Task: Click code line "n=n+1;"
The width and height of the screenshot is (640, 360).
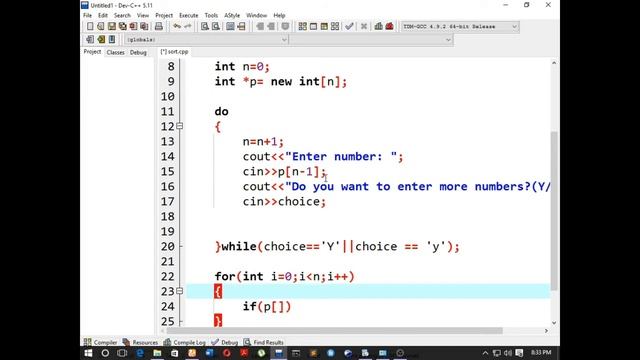Action: pos(263,142)
